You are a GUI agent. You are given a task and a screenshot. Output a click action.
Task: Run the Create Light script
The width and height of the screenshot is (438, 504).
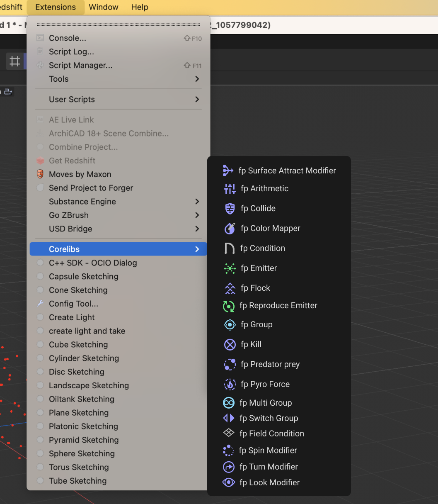click(x=119, y=317)
